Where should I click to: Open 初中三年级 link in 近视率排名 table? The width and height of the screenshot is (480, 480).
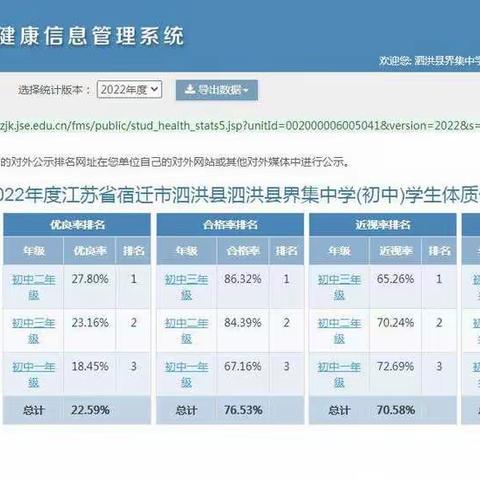(339, 287)
